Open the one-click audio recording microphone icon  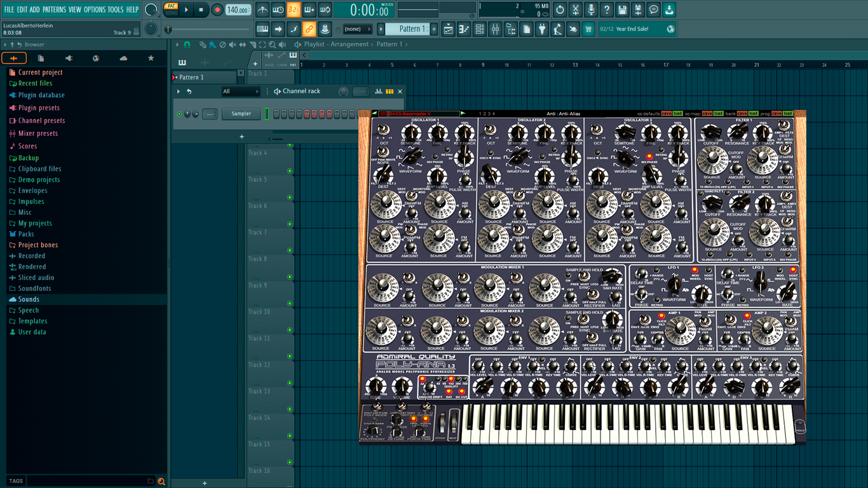tap(591, 10)
